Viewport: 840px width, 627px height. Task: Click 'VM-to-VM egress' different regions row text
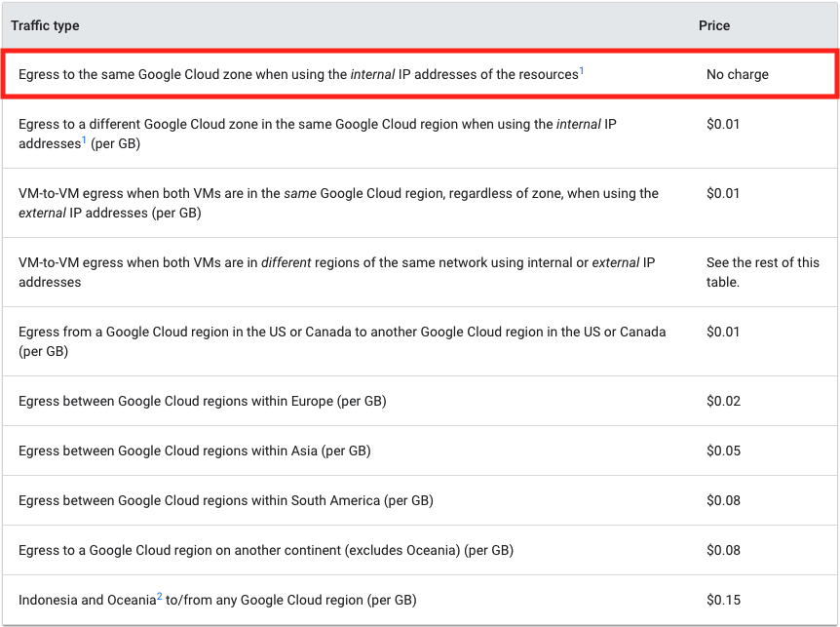point(337,272)
